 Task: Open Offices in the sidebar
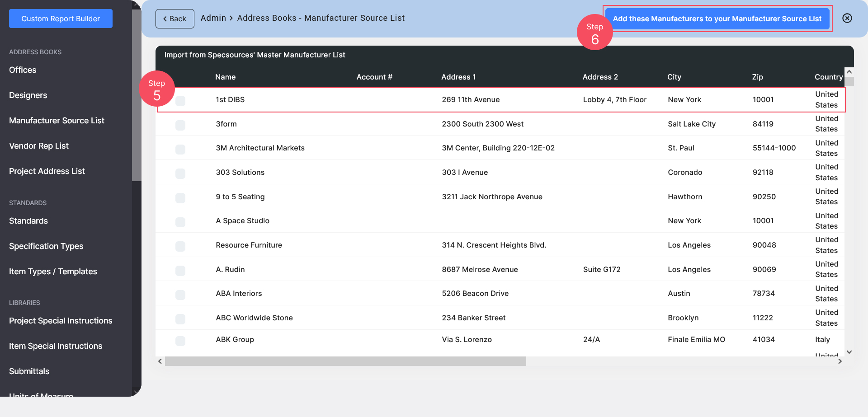pos(23,70)
